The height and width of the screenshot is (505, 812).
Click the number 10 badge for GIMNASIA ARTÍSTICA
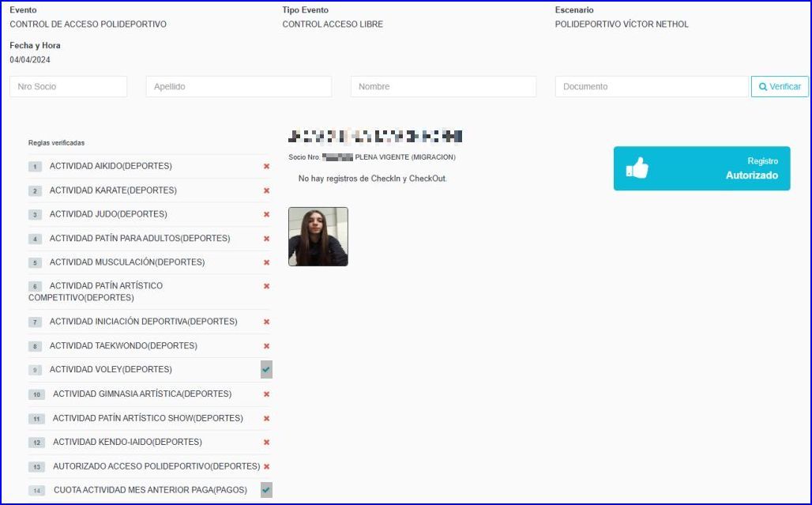click(37, 394)
